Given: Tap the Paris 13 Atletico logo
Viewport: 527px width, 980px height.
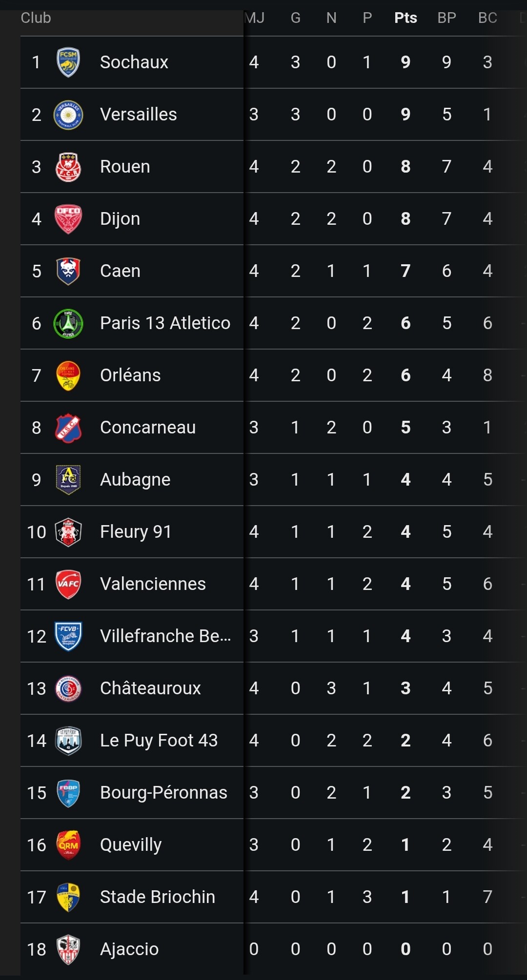Looking at the screenshot, I should point(68,323).
